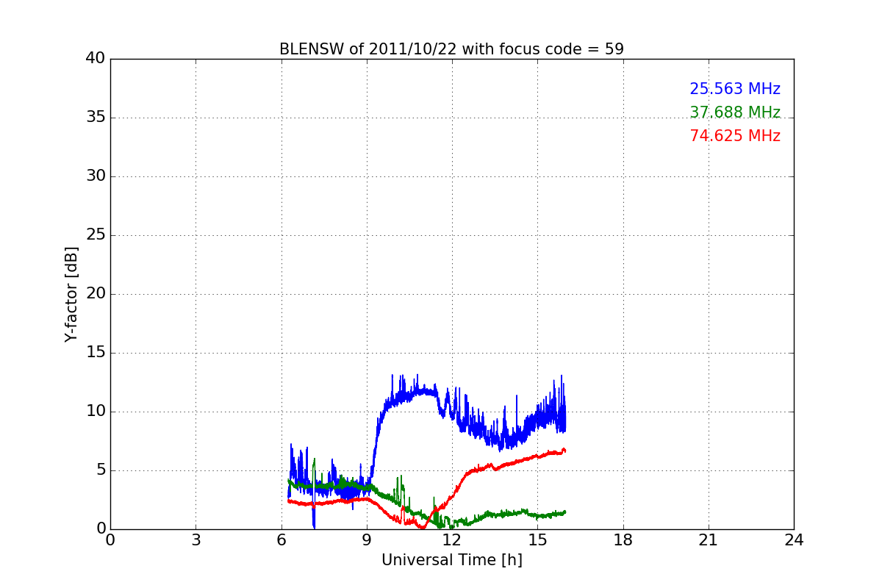The height and width of the screenshot is (588, 882).
Task: Click the x-axis tick label 24
Action: point(794,540)
